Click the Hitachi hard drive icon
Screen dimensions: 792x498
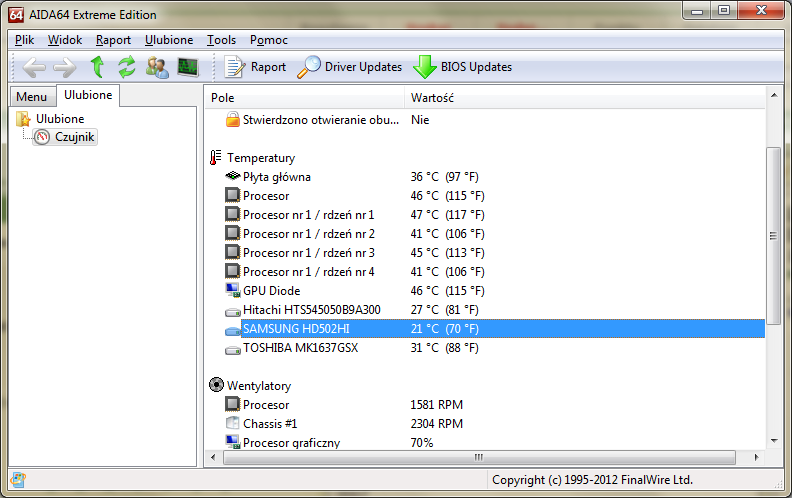pyautogui.click(x=233, y=312)
